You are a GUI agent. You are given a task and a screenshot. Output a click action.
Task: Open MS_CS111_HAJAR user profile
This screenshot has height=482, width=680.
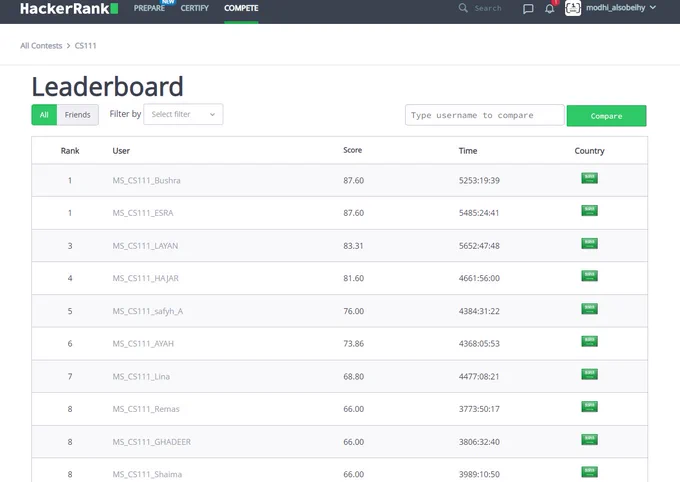(146, 278)
